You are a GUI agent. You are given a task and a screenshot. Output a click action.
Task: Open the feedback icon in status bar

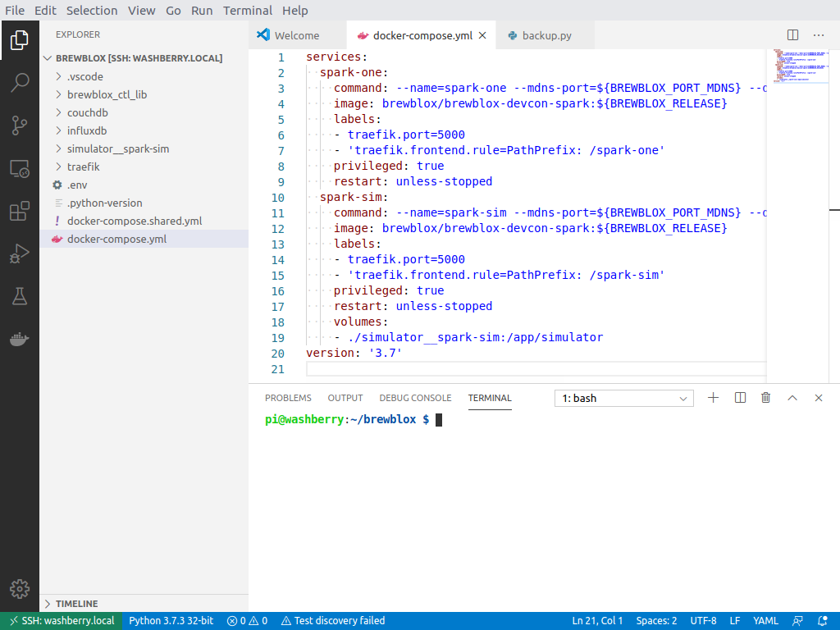tap(797, 621)
